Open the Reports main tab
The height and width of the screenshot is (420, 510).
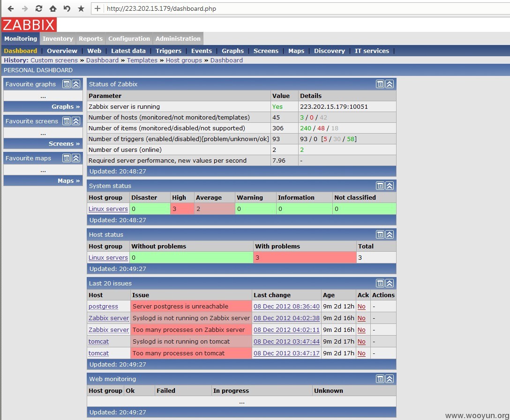(90, 38)
